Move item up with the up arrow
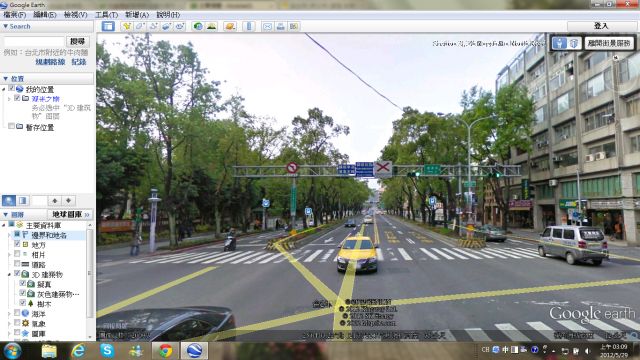Screen dimensions: 640x360 click(55, 200)
